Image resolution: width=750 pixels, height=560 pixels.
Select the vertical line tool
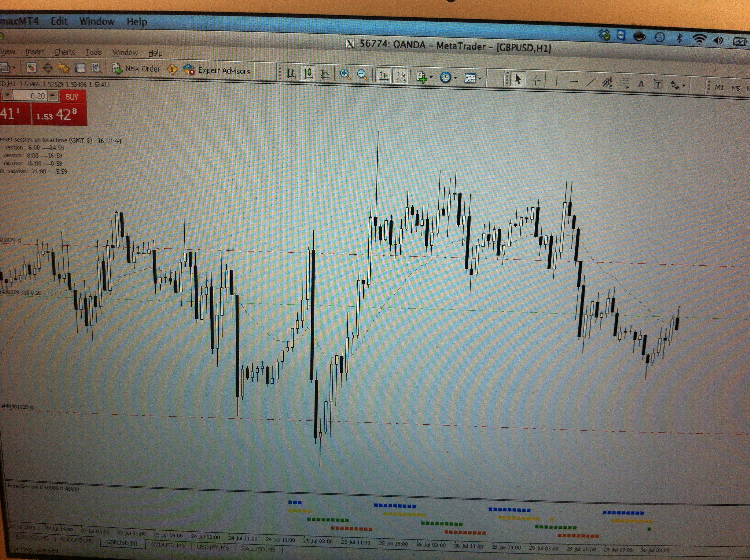pyautogui.click(x=556, y=81)
